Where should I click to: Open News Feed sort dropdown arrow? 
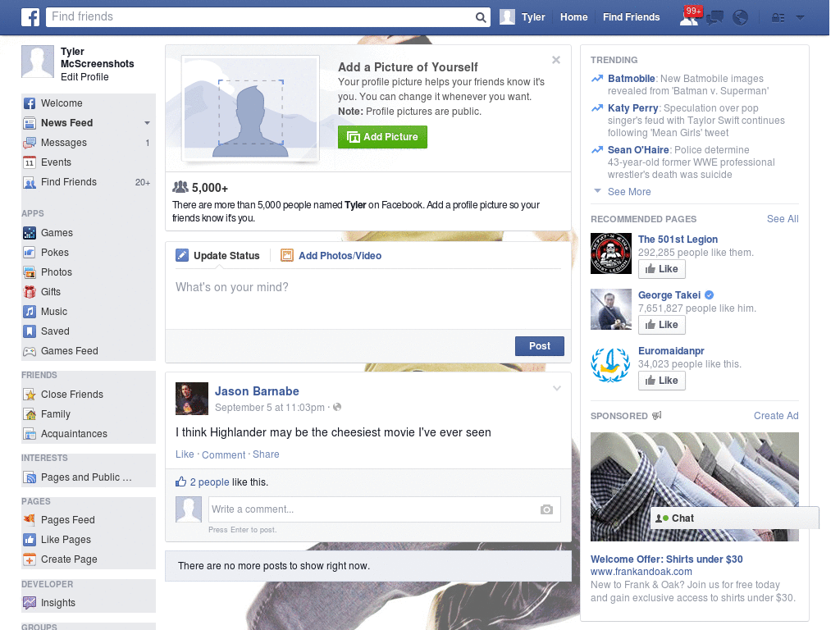pos(147,123)
